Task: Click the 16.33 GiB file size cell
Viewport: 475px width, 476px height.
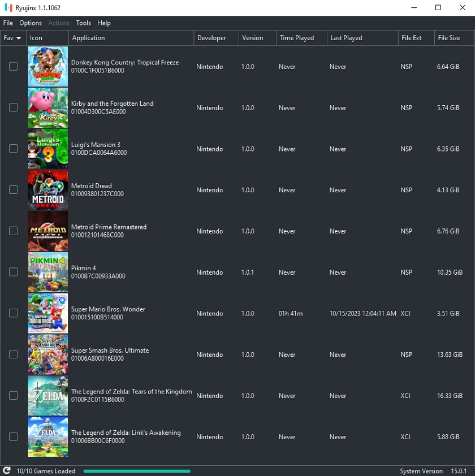Action: [450, 396]
